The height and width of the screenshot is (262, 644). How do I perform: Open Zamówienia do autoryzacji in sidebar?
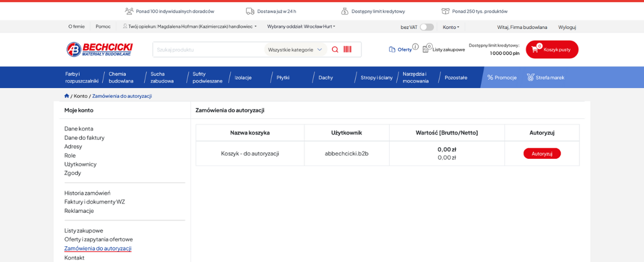(x=98, y=248)
